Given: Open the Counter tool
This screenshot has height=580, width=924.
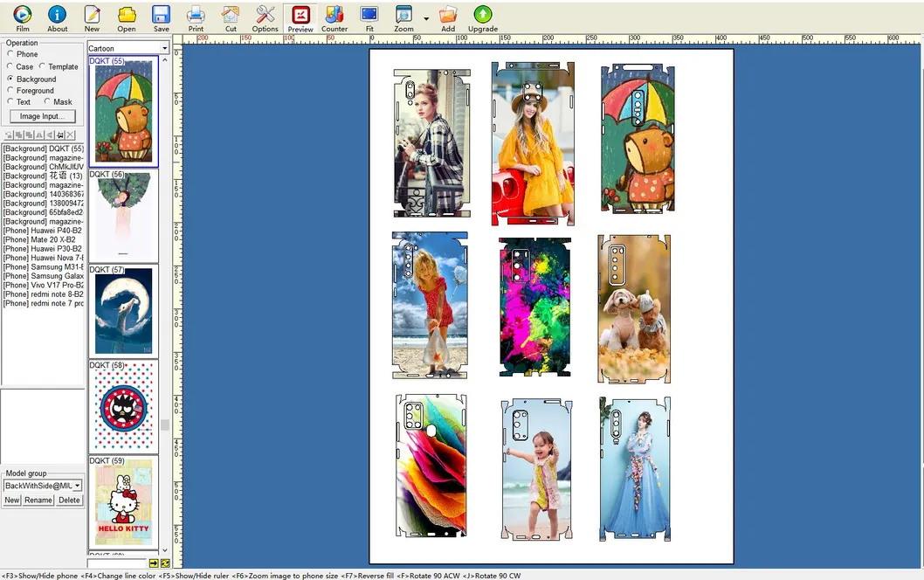Looking at the screenshot, I should click(334, 16).
